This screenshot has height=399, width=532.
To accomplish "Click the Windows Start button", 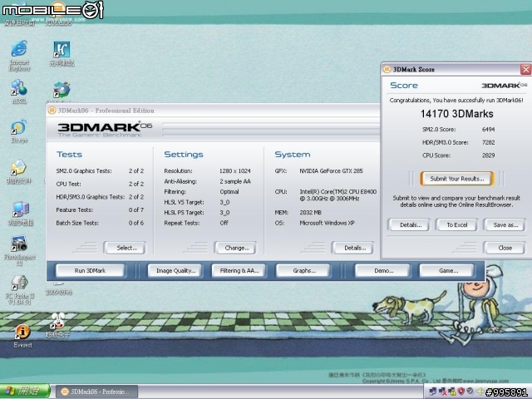I will 22,391.
